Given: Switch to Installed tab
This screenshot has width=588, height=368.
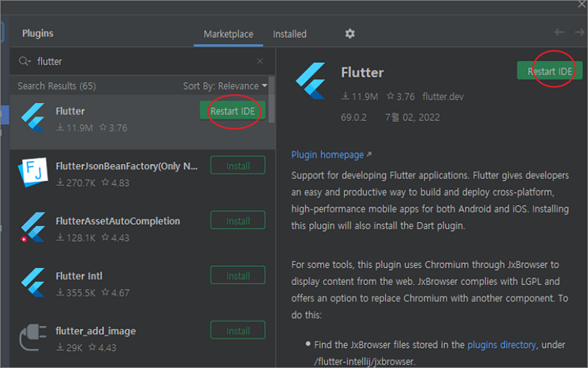Looking at the screenshot, I should point(289,34).
